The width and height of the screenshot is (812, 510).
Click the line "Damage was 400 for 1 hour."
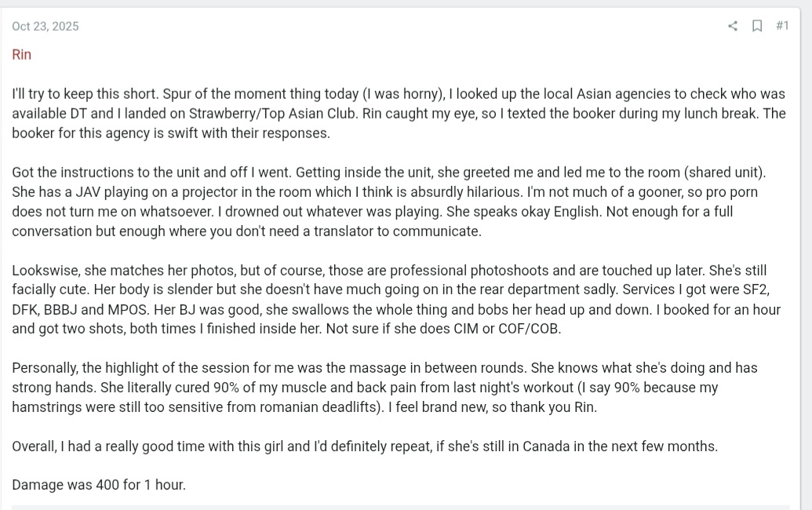[99, 485]
